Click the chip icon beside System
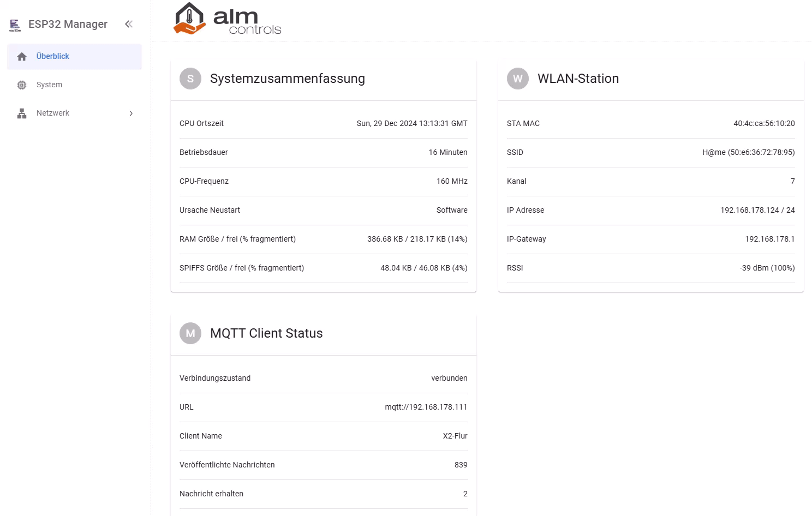This screenshot has height=516, width=812. tap(22, 85)
